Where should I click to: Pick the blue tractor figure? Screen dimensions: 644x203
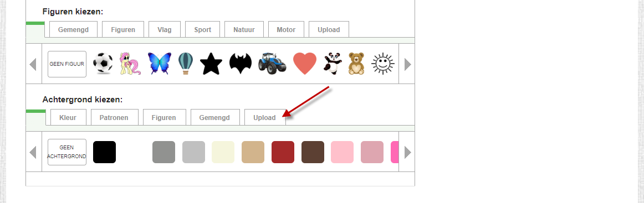point(272,64)
